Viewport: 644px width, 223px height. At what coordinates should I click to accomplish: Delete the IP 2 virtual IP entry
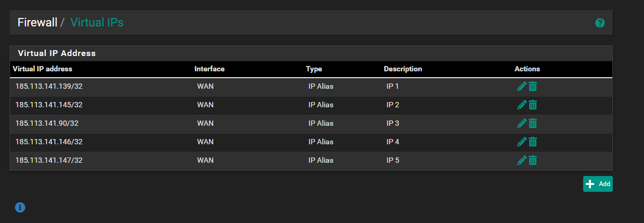point(533,105)
